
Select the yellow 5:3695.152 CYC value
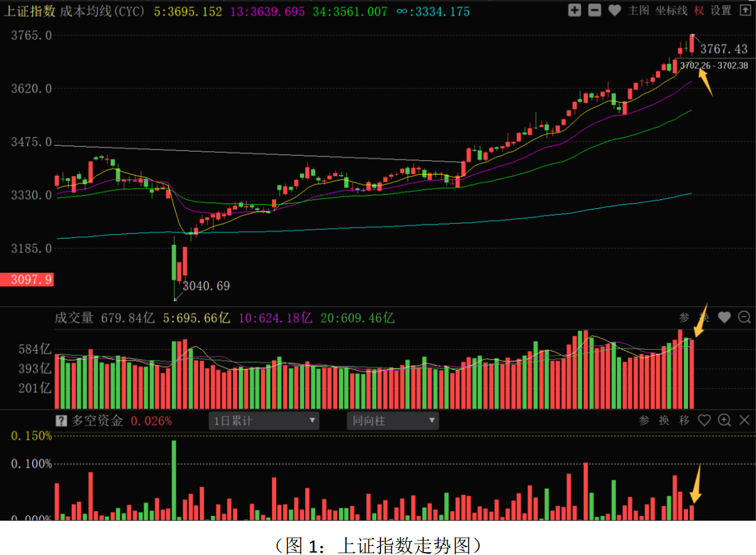188,11
